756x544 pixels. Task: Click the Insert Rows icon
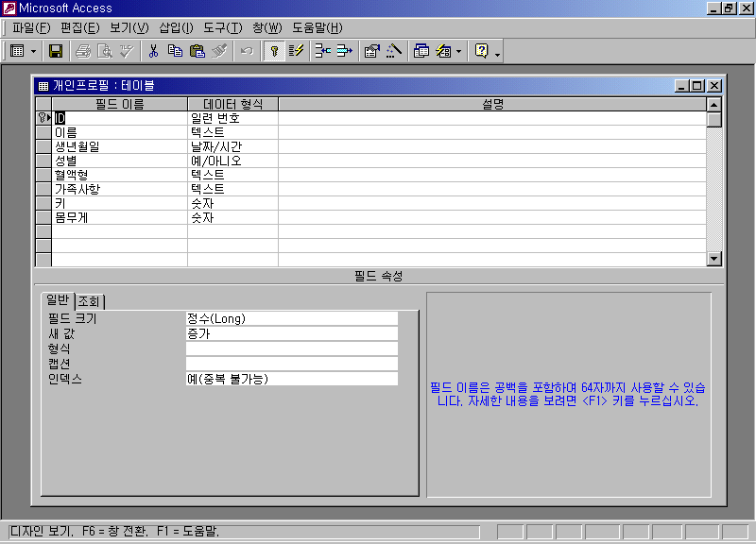(322, 51)
